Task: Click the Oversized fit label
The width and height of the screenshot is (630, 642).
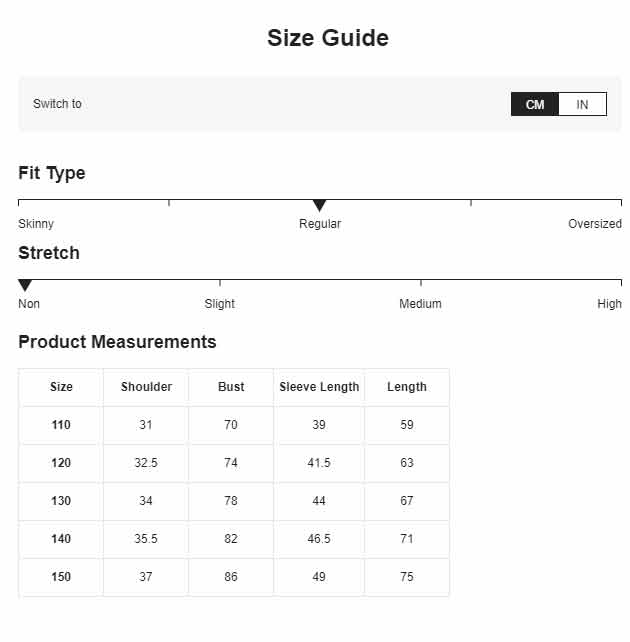Action: (x=595, y=224)
